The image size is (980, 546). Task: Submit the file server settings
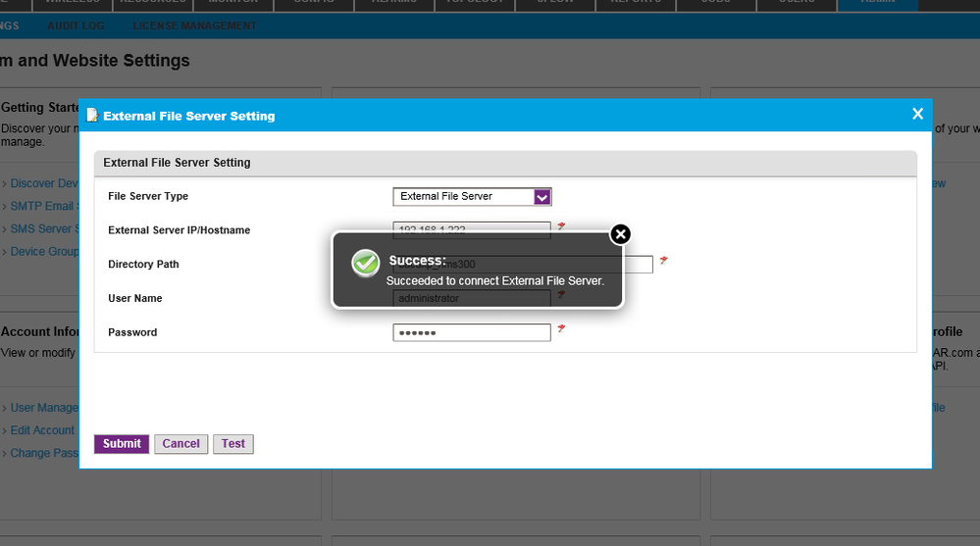coord(122,444)
